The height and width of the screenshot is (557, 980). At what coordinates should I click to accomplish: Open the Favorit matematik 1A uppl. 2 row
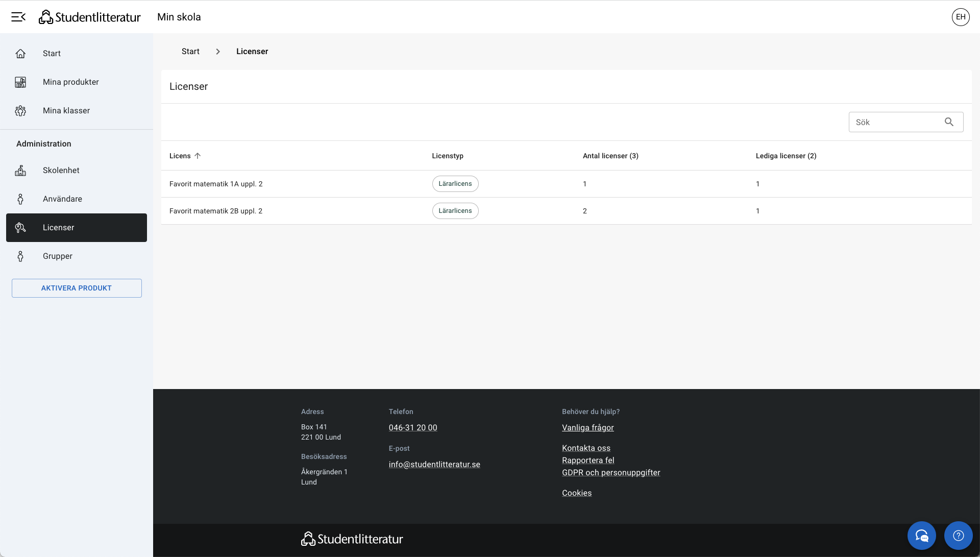coord(216,184)
